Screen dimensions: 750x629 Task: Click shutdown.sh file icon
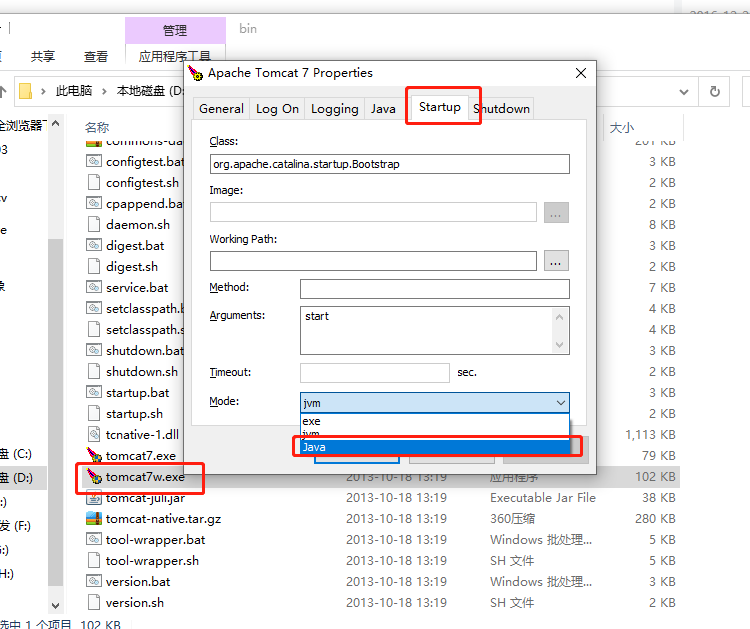(94, 371)
